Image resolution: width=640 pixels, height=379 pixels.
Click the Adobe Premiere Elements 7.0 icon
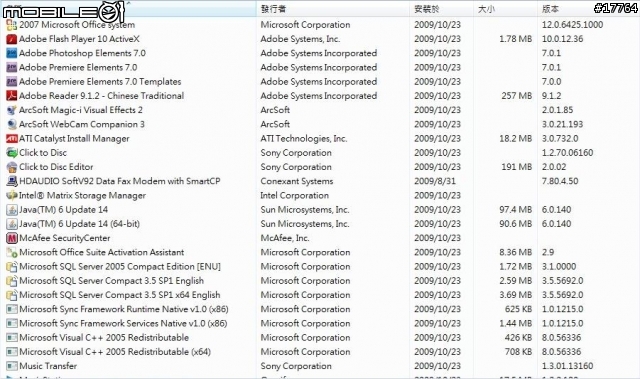point(12,68)
